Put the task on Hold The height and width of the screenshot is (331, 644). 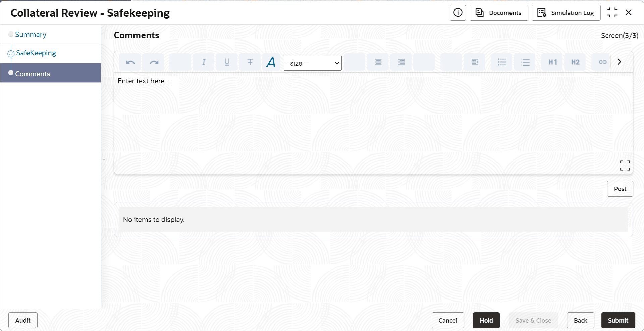[486, 320]
